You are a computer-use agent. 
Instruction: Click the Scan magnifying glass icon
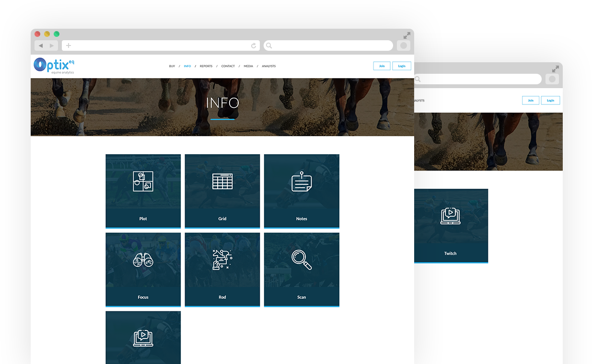pyautogui.click(x=302, y=260)
